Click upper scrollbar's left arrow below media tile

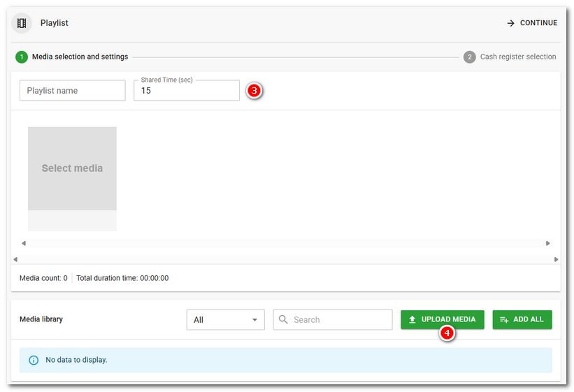(24, 243)
